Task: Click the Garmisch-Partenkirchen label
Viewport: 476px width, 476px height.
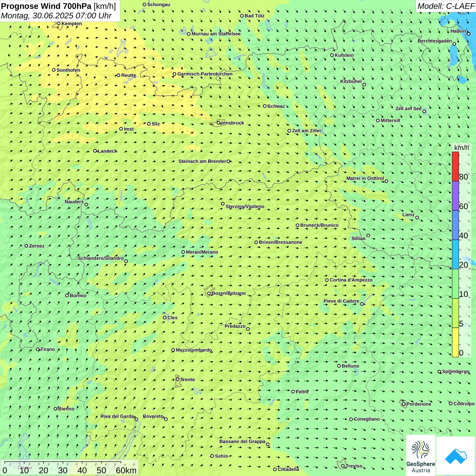Action: 205,74
